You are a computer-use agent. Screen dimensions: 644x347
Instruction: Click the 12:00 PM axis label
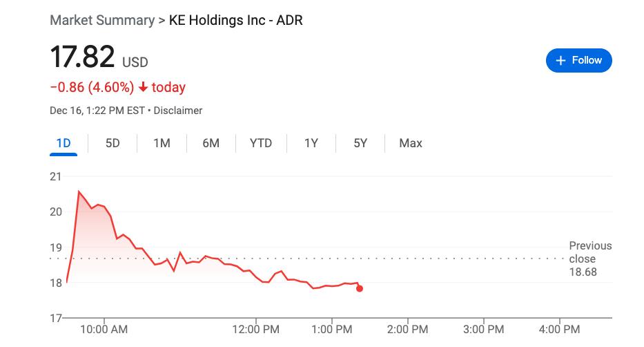pyautogui.click(x=256, y=329)
